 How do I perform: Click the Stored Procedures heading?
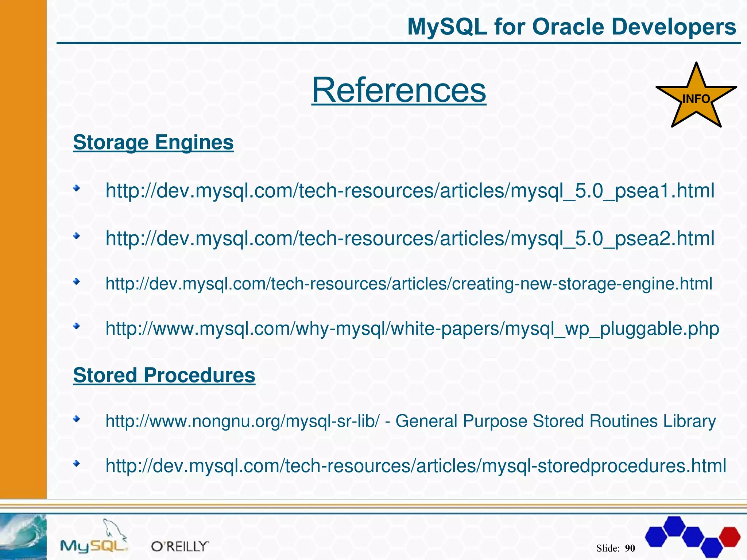point(164,375)
